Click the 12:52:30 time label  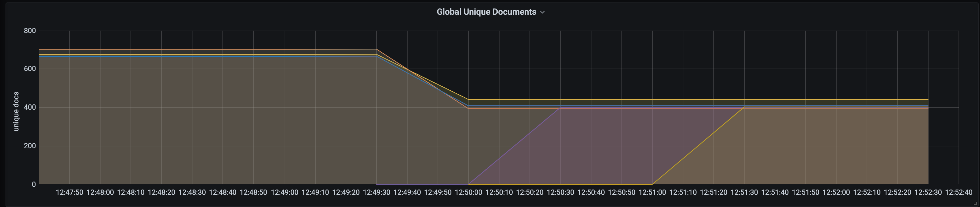(x=928, y=193)
